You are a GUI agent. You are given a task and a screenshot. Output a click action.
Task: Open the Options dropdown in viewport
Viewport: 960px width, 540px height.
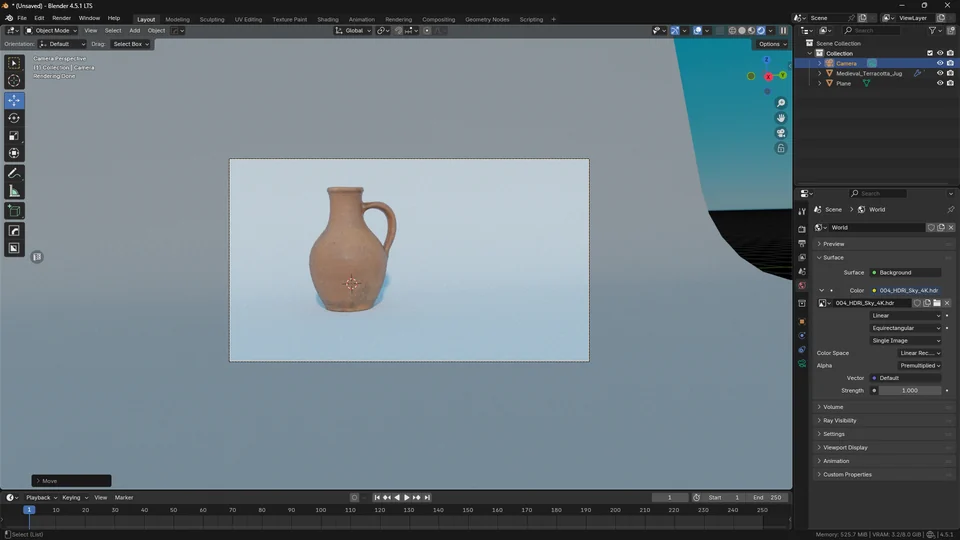(x=772, y=44)
